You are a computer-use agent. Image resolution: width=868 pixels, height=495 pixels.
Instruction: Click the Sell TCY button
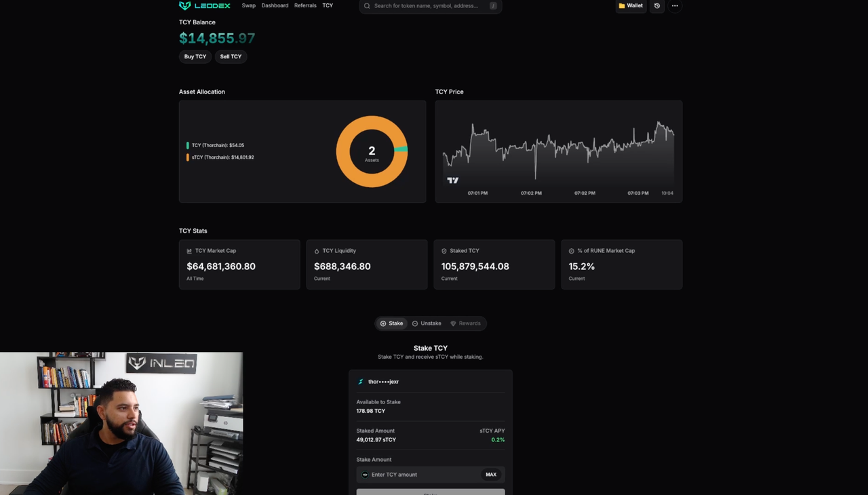tap(231, 56)
